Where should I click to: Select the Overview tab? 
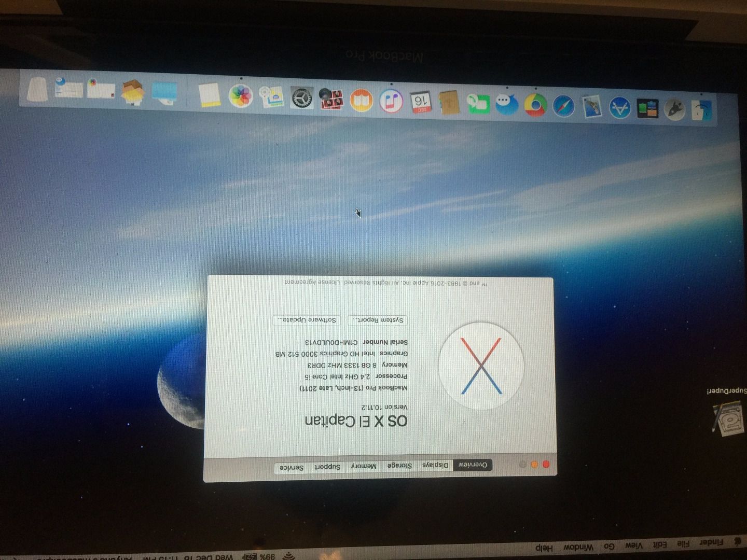pos(473,465)
